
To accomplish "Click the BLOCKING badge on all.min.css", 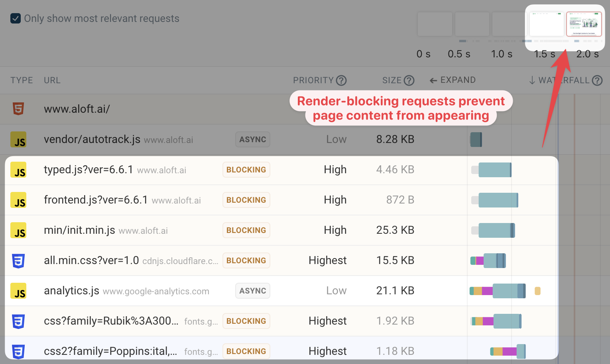I will point(246,260).
